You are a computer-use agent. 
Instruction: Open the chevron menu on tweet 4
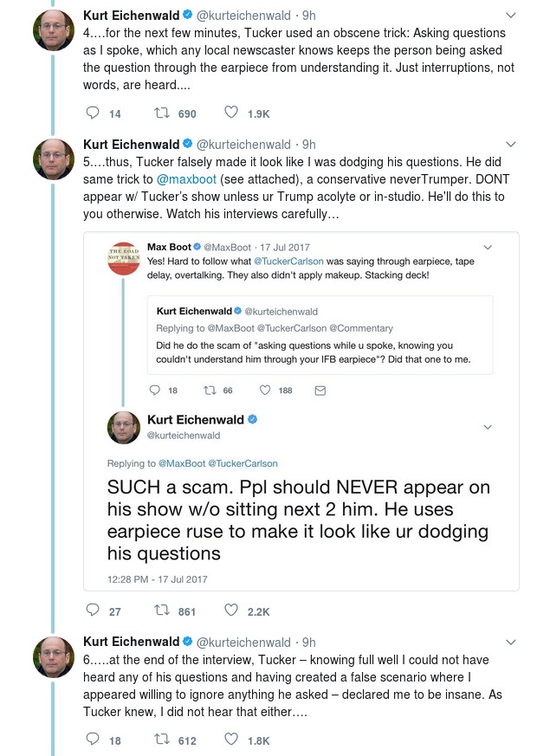click(x=510, y=16)
